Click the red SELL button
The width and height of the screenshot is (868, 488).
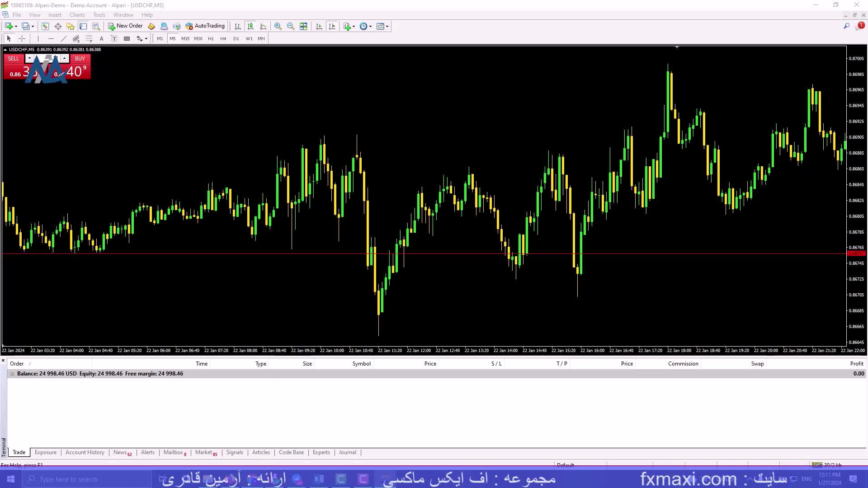tap(14, 59)
